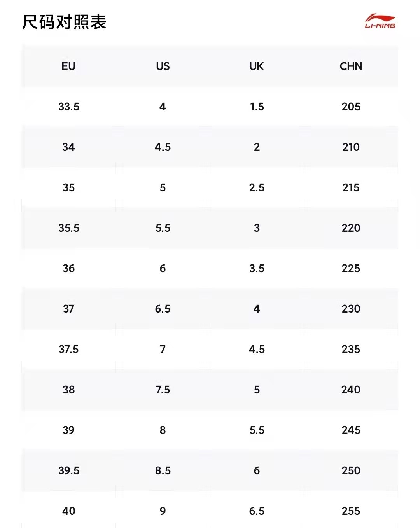Select US size 7.5 cell
The width and height of the screenshot is (420, 528).
coord(163,390)
